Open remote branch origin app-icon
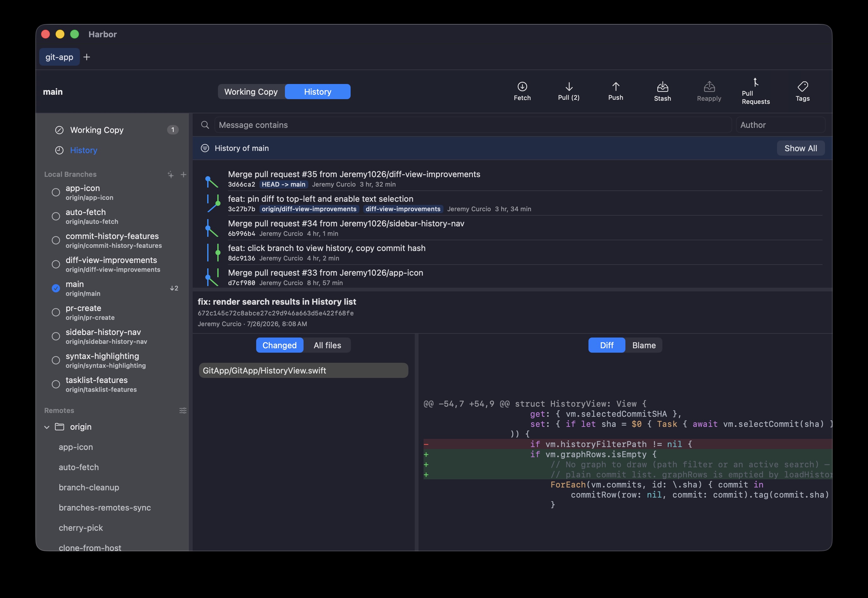Viewport: 868px width, 598px height. (x=76, y=447)
